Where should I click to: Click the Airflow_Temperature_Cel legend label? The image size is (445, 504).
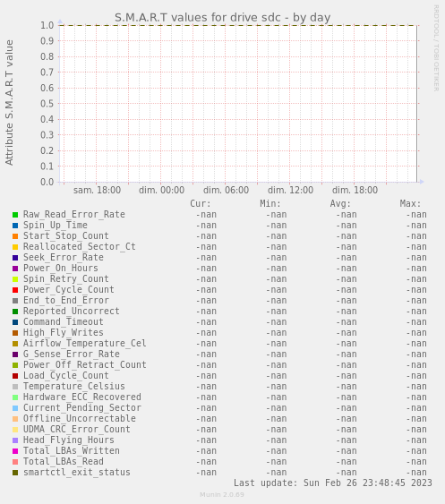coord(85,343)
